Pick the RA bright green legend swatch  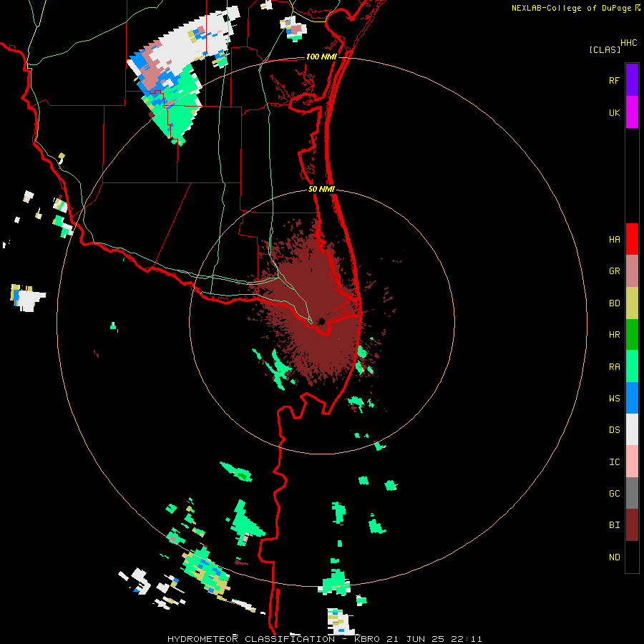point(632,366)
